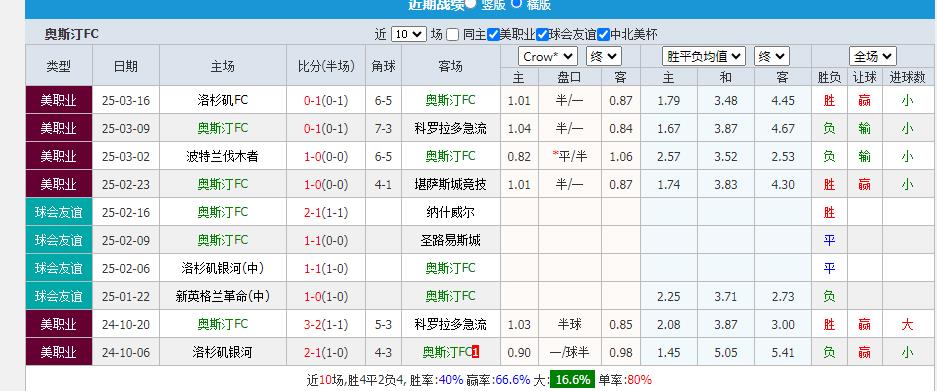Click the 7-3 corner count cell
This screenshot has height=391, width=937.
[383, 129]
